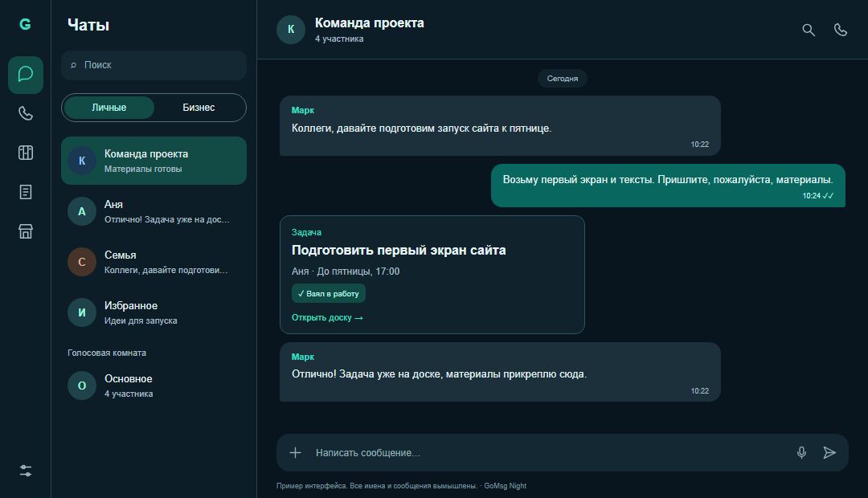Image resolution: width=868 pixels, height=498 pixels.
Task: Open the chats section in sidebar
Action: [x=26, y=75]
